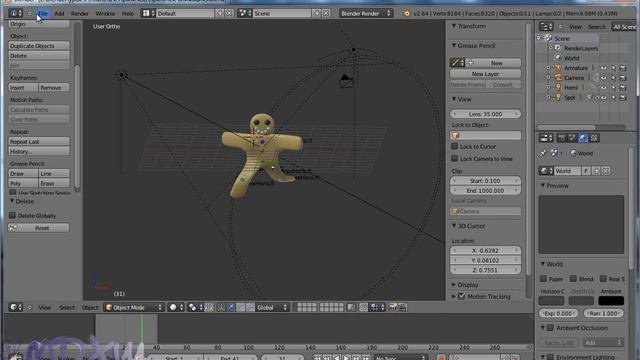This screenshot has width=640, height=360.
Task: Add a new scene with plus icon
Action: click(317, 13)
